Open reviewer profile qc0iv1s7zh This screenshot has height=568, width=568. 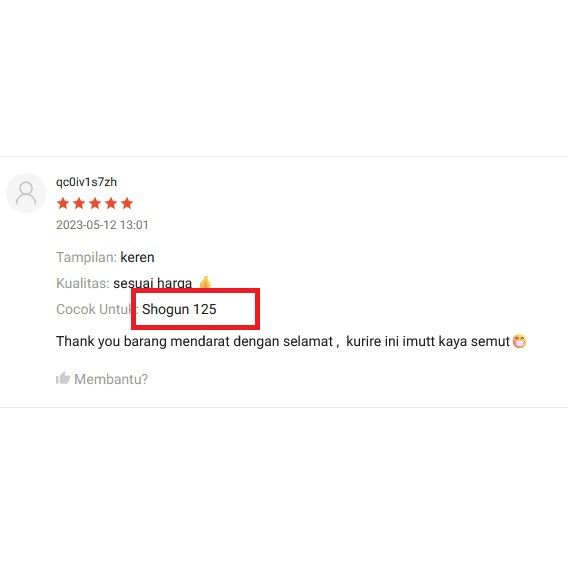pos(86,182)
